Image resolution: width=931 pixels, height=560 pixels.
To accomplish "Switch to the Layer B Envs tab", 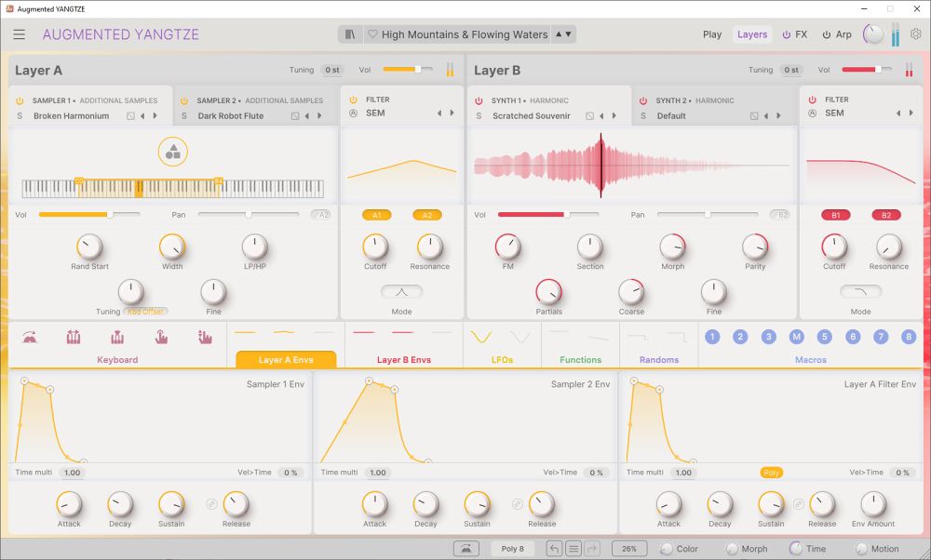I will pyautogui.click(x=404, y=359).
